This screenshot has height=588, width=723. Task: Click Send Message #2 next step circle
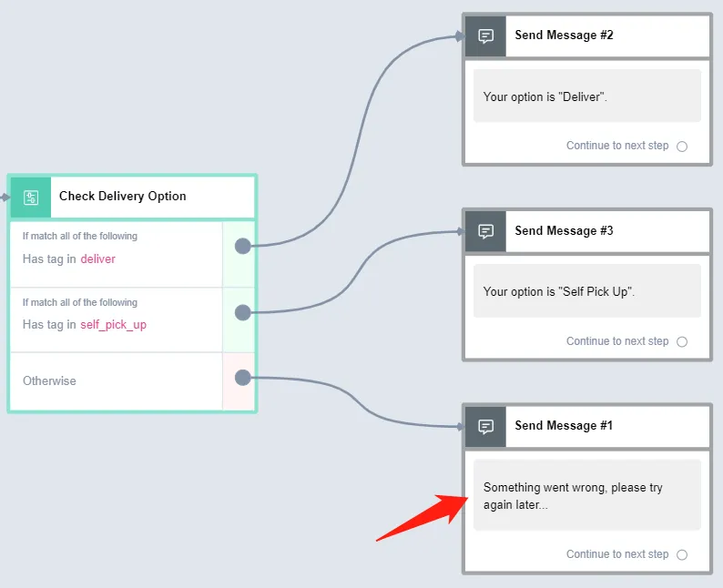(681, 147)
